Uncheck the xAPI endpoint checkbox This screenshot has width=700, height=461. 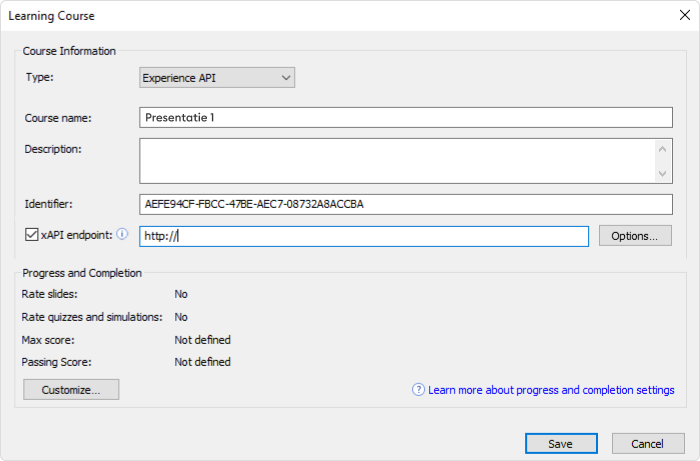pos(31,235)
